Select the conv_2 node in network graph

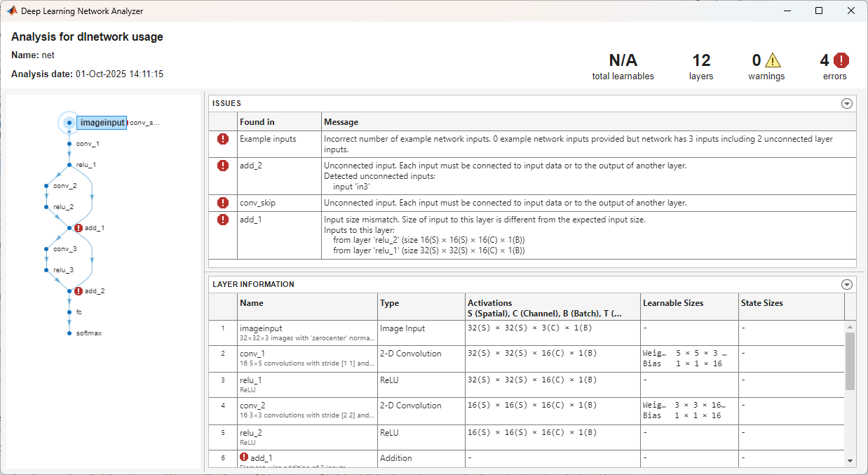(65, 186)
